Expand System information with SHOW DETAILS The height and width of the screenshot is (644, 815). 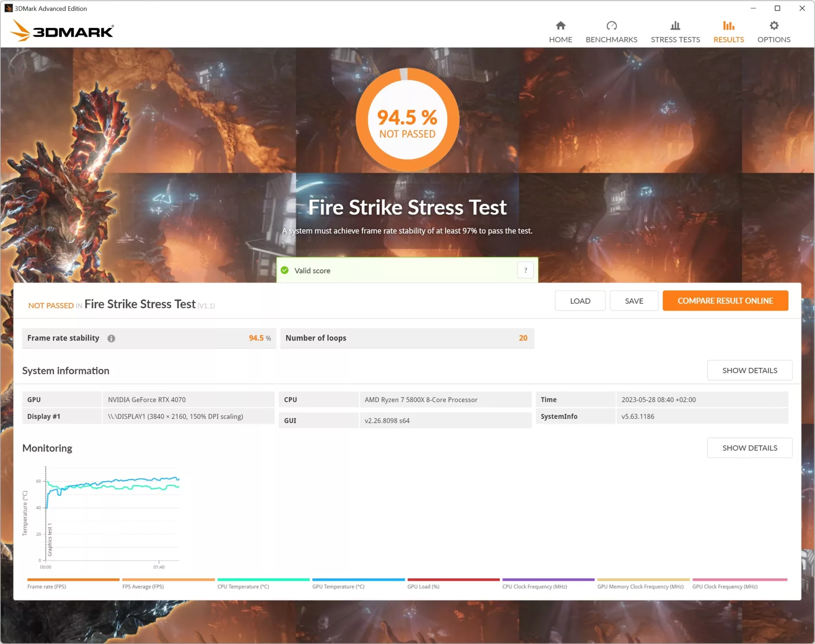[749, 370]
